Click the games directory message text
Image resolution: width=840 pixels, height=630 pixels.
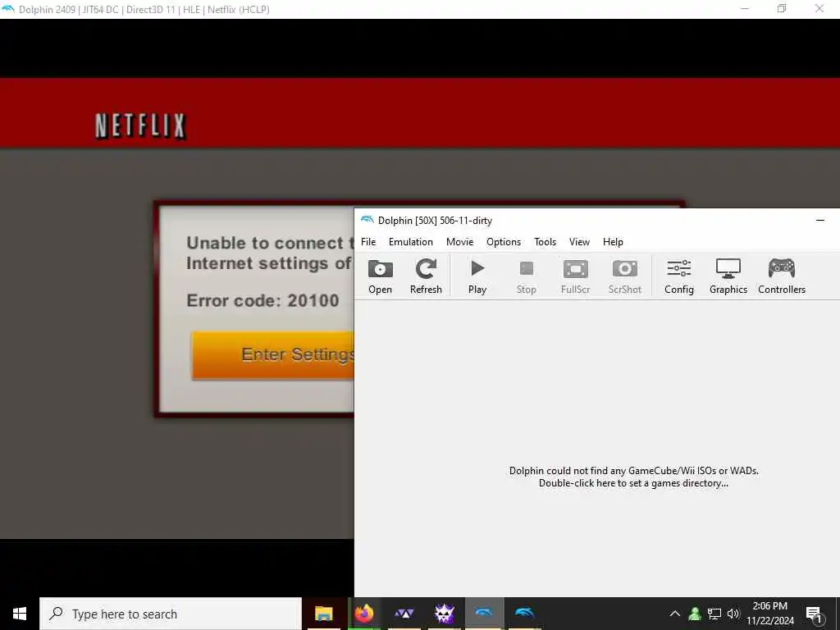click(x=634, y=477)
